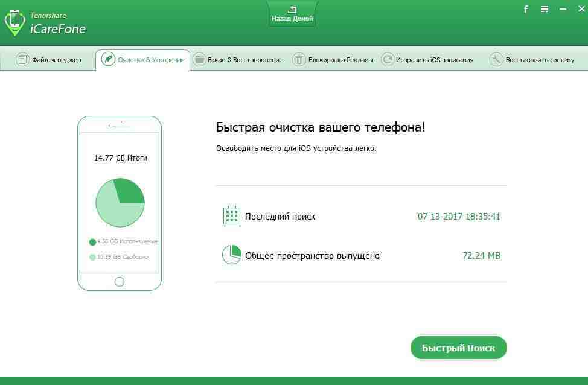Click the iCareFone logo icon
The image size is (588, 385).
pos(14,23)
